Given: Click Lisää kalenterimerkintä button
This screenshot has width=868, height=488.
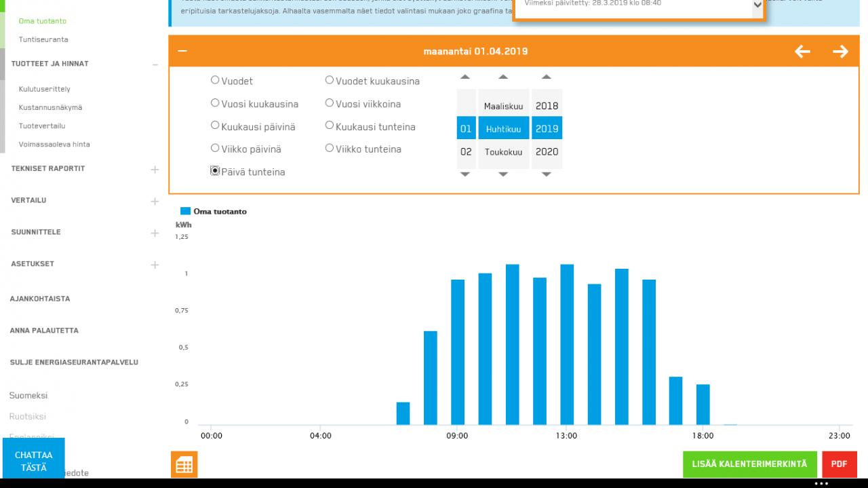Looking at the screenshot, I should coord(750,464).
